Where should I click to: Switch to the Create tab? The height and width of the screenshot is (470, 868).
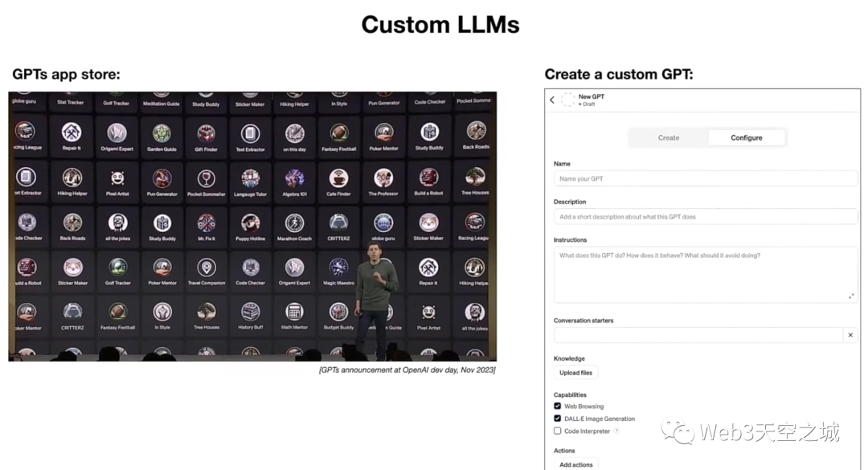tap(668, 138)
